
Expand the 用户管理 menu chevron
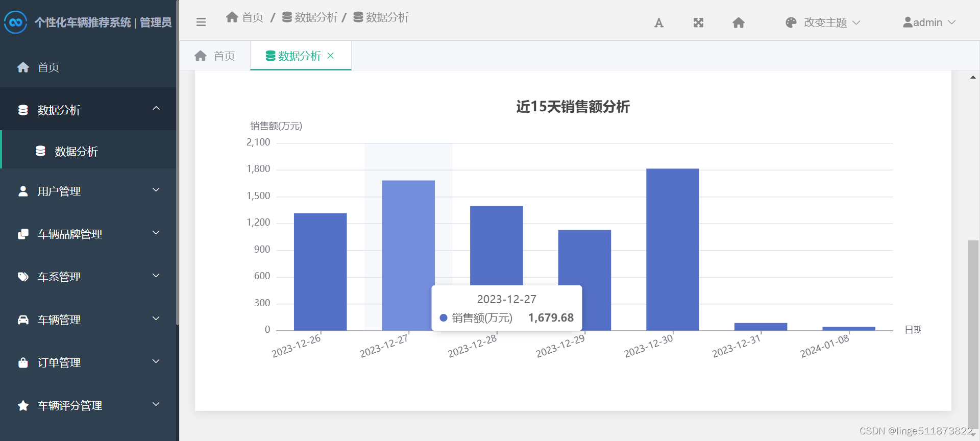click(x=156, y=190)
